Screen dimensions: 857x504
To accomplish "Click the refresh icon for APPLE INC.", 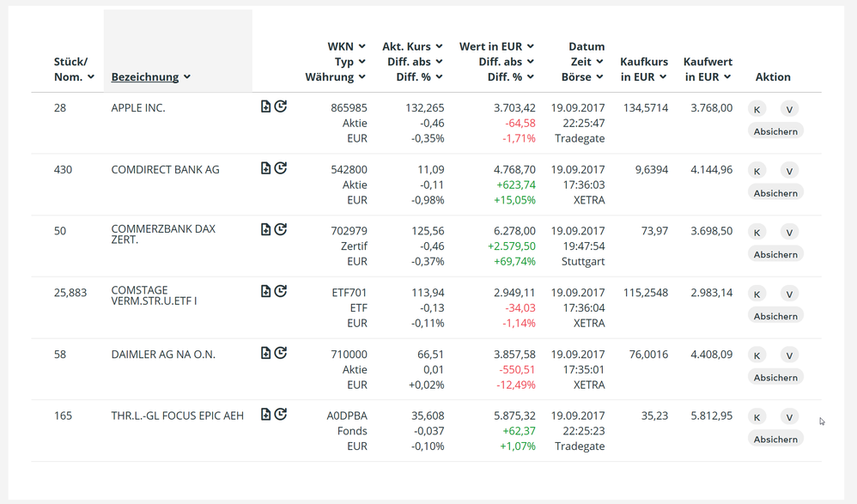I will coord(281,106).
